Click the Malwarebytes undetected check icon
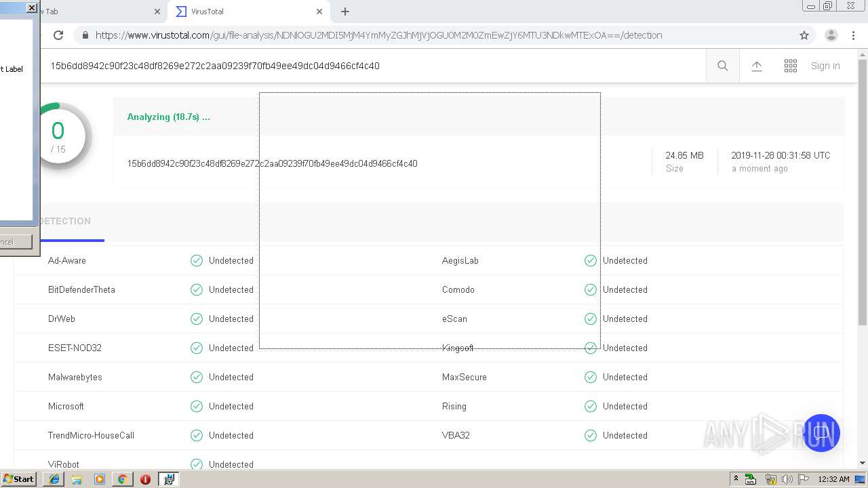The image size is (868, 488). coord(197,377)
